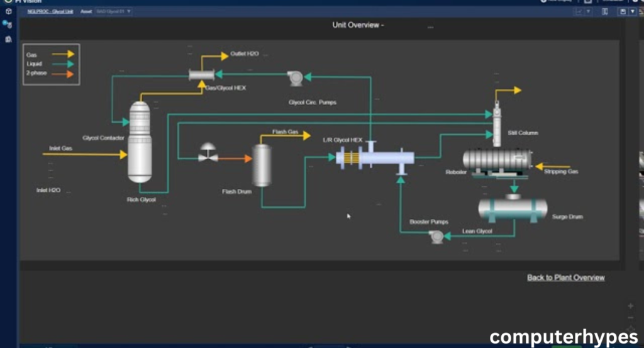Click the Outlet H2O label
Screen dimensions: 644x348
245,54
